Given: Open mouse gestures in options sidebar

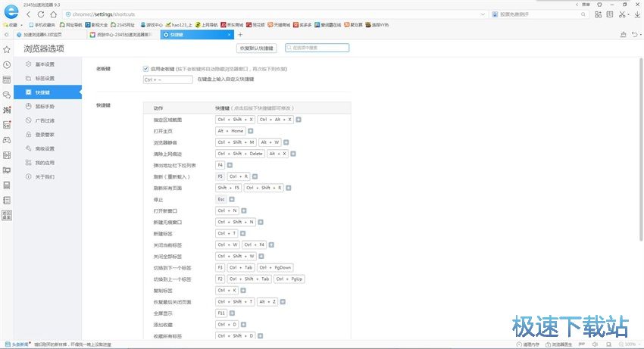Looking at the screenshot, I should click(48, 106).
